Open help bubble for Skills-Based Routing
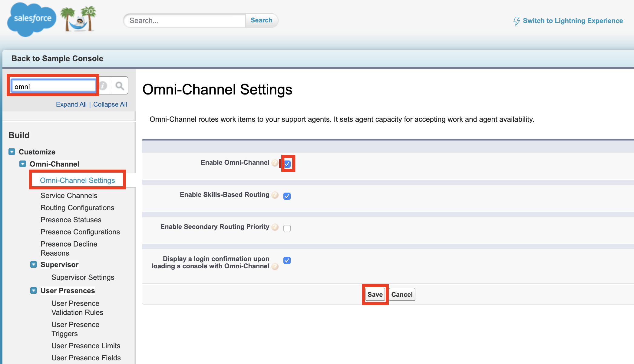Viewport: 634px width, 364px height. (x=275, y=195)
